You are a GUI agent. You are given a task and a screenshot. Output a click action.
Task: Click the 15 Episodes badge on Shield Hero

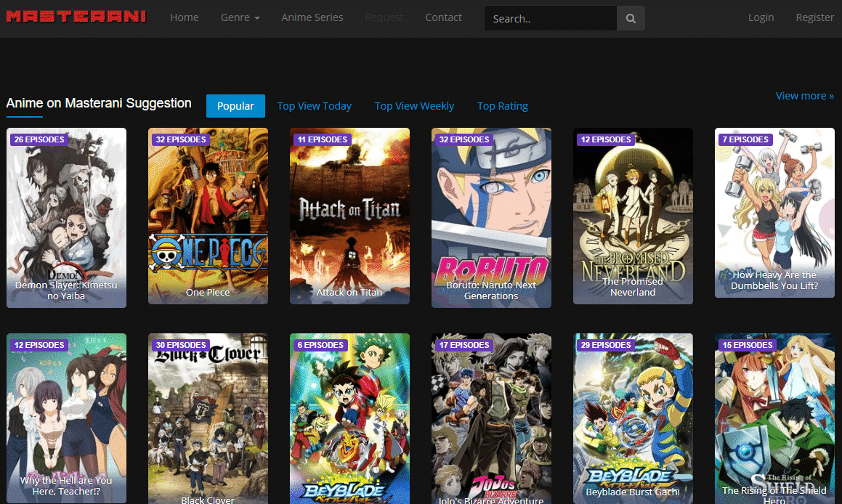point(748,345)
